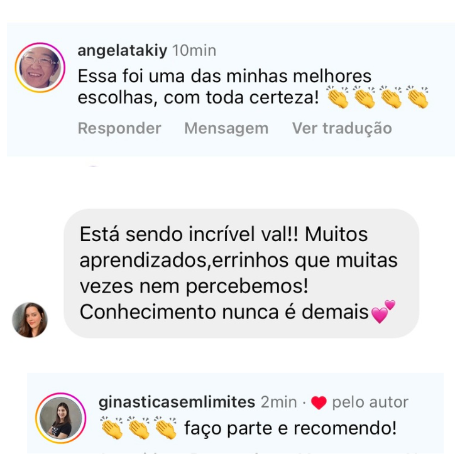Image resolution: width=455 pixels, height=476 pixels.
Task: Click the first clapping emoji before faço parte
Action: tap(112, 428)
